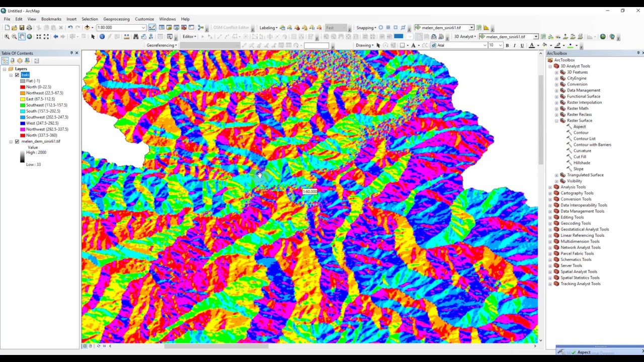Expand the Data Management Tools toolbox
This screenshot has width=644, height=362.
pyautogui.click(x=550, y=211)
